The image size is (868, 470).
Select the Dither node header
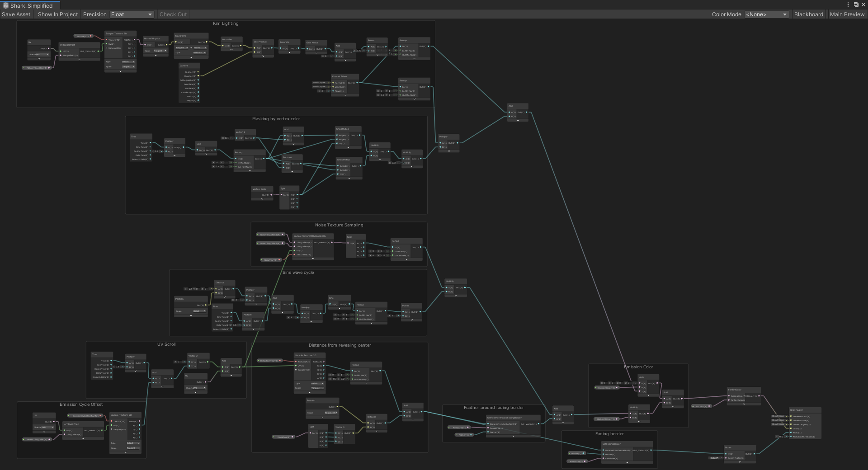click(740, 447)
